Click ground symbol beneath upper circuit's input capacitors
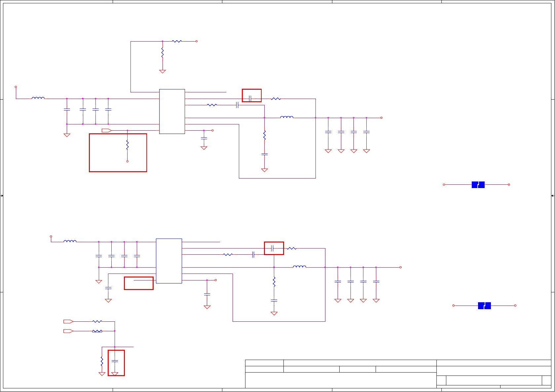The image size is (555, 392). 67,135
